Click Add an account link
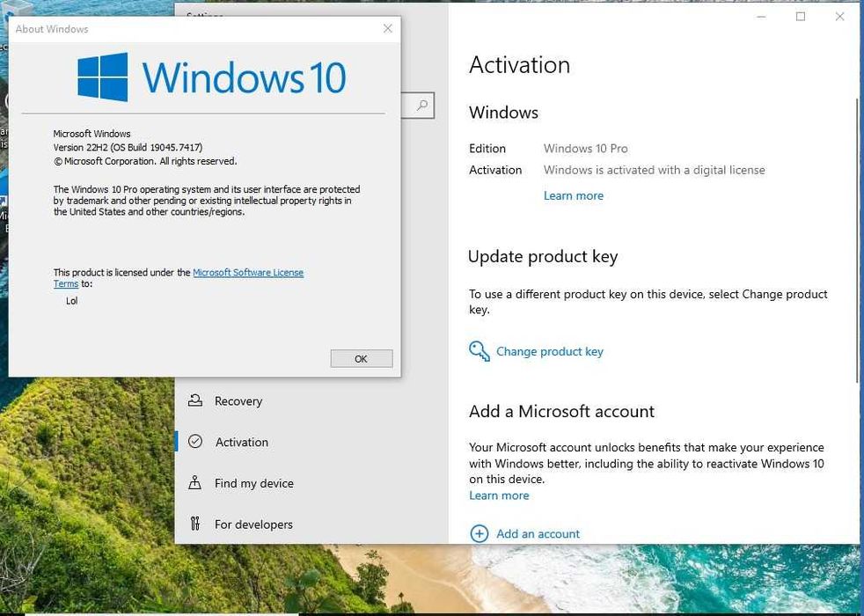 tap(538, 534)
